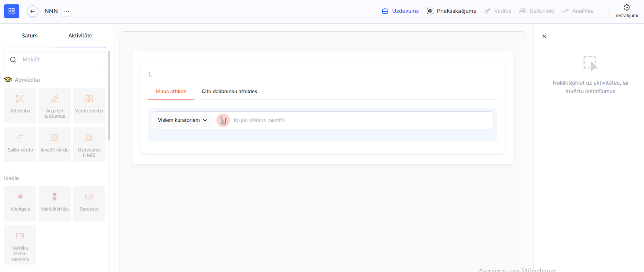Select the Citu dalībnieku atbildes tab

[229, 92]
